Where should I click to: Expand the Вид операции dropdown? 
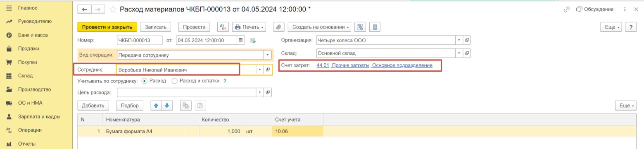coord(268,55)
